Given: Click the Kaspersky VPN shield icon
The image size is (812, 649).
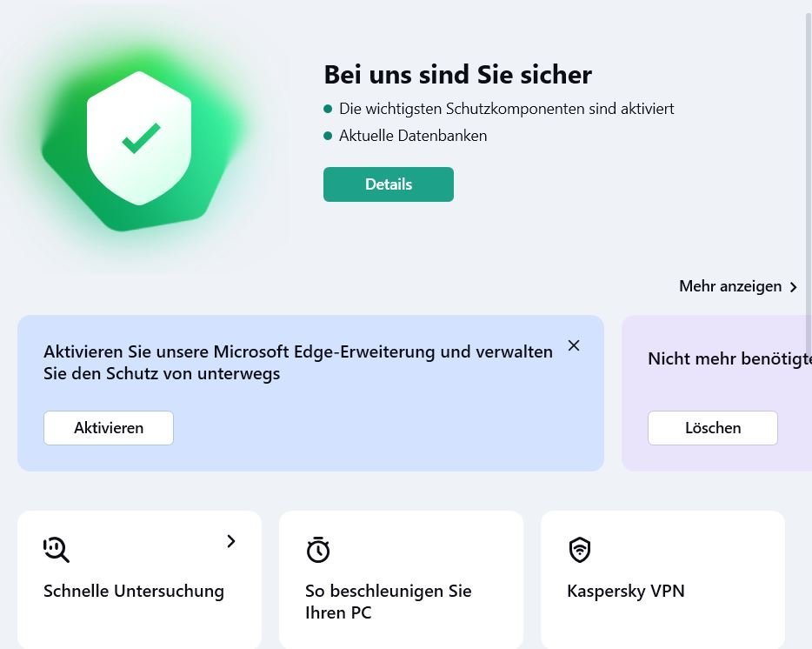Looking at the screenshot, I should click(580, 550).
